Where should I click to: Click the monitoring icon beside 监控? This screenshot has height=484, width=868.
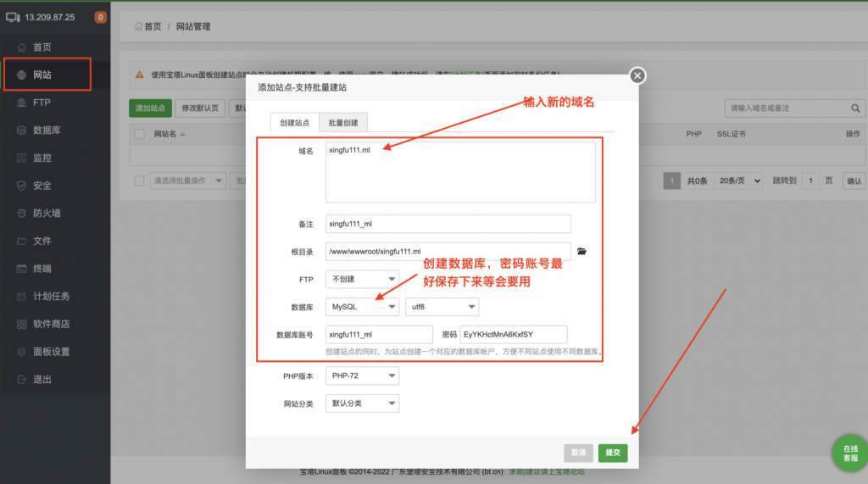tap(21, 158)
